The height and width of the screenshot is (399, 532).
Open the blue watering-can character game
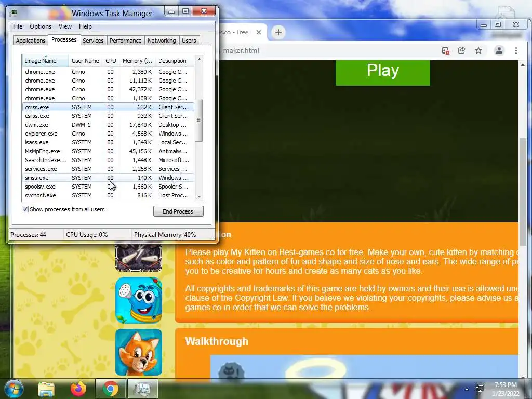138,300
